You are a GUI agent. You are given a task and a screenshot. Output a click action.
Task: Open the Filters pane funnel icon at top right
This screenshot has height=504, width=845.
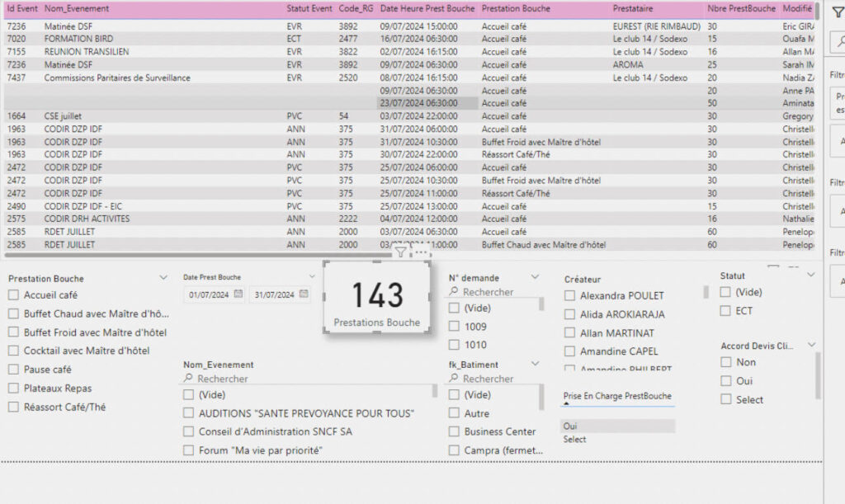(x=838, y=12)
